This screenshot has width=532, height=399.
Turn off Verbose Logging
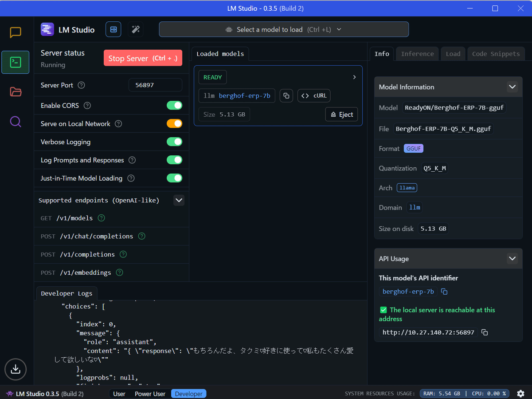click(174, 142)
